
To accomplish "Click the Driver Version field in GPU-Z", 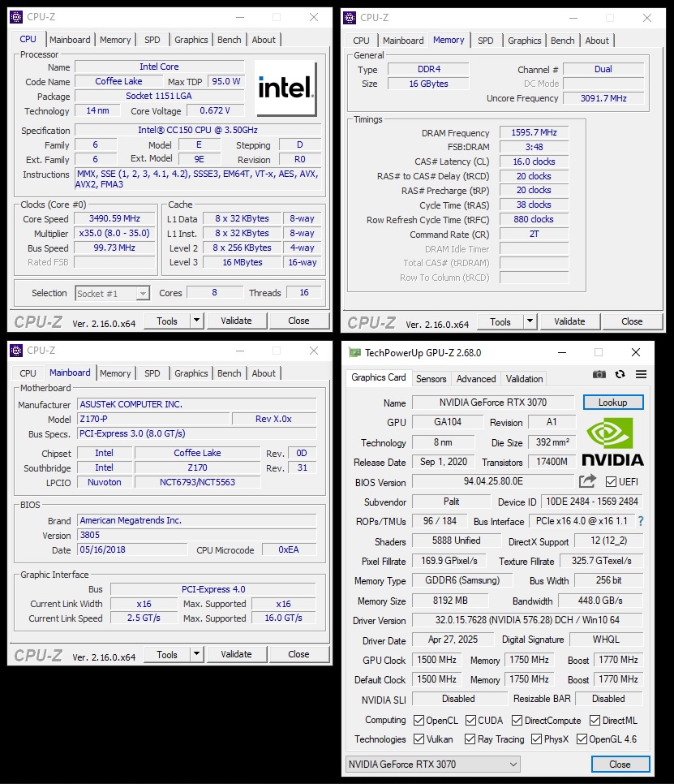I will pos(527,620).
